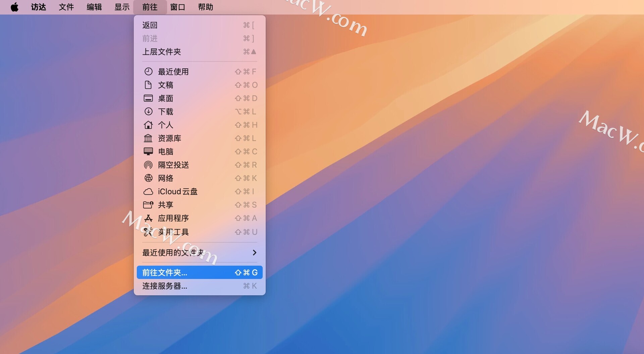This screenshot has height=354, width=644.
Task: Open the 编辑 menu
Action: (x=94, y=7)
